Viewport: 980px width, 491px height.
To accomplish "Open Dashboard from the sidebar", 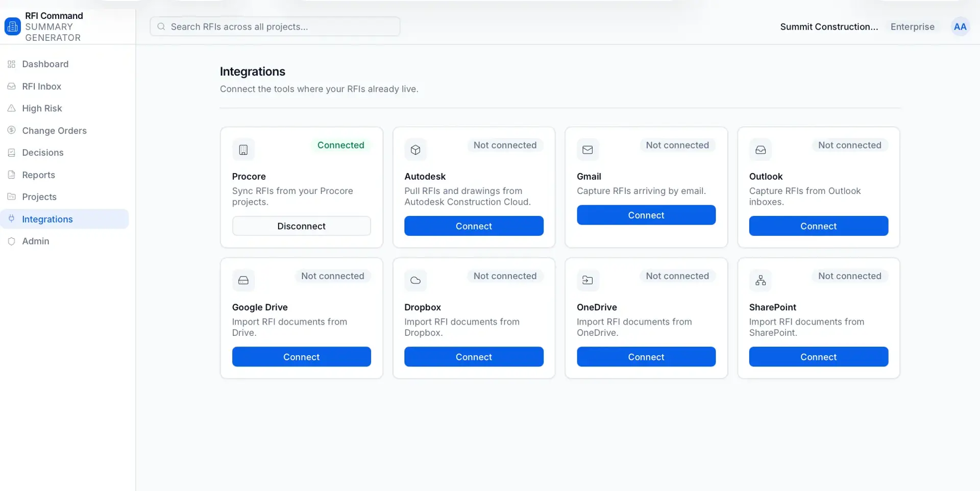I will tap(64, 64).
